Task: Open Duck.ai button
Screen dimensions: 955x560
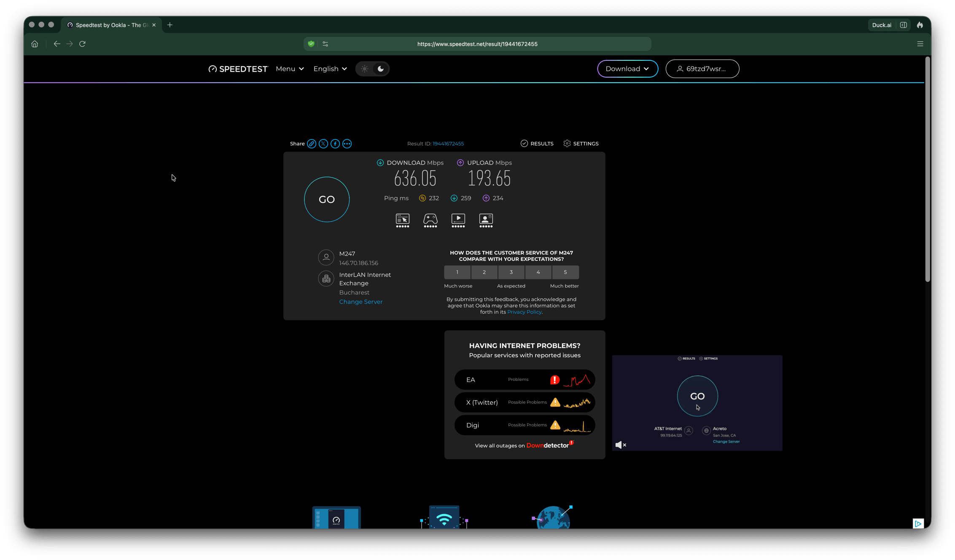Action: (x=882, y=25)
